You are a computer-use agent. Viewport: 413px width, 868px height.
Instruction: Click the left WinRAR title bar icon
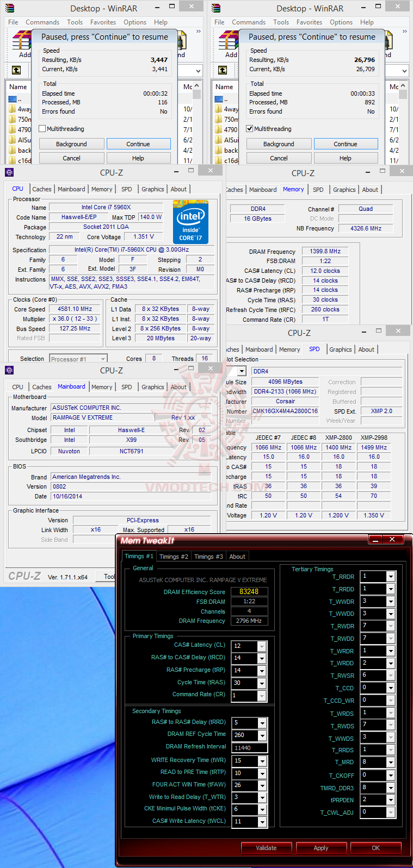(x=10, y=8)
